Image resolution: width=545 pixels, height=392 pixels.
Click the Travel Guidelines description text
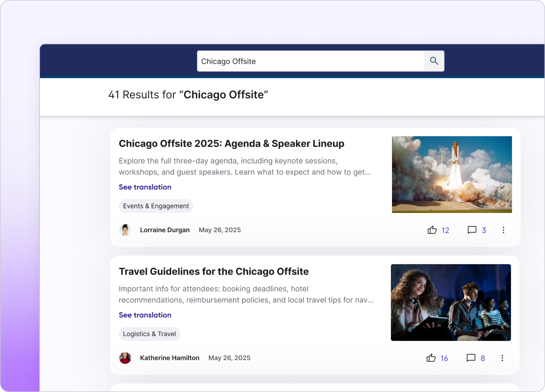pos(246,294)
